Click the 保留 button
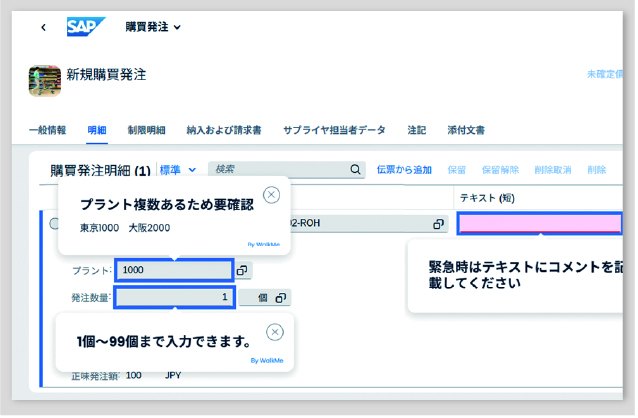Screen dimensions: 638x418 point(457,170)
